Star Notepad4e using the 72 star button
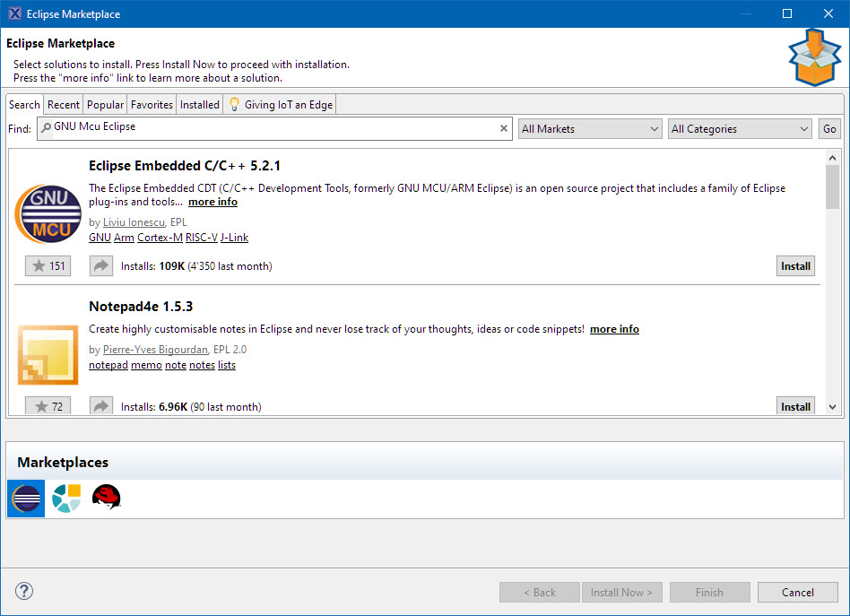The height and width of the screenshot is (616, 850). [48, 406]
